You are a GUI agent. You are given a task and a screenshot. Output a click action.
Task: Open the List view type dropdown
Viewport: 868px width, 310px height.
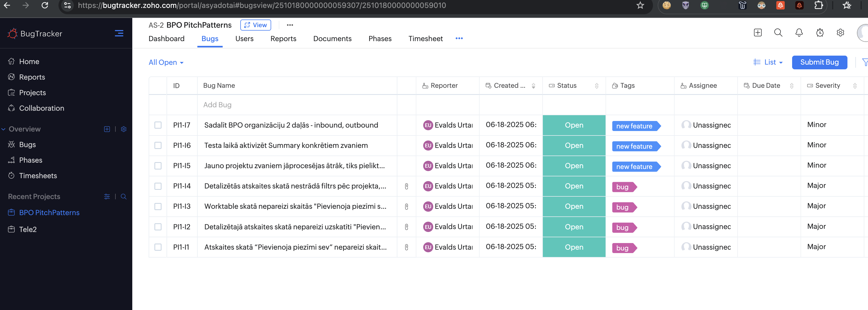tap(768, 62)
